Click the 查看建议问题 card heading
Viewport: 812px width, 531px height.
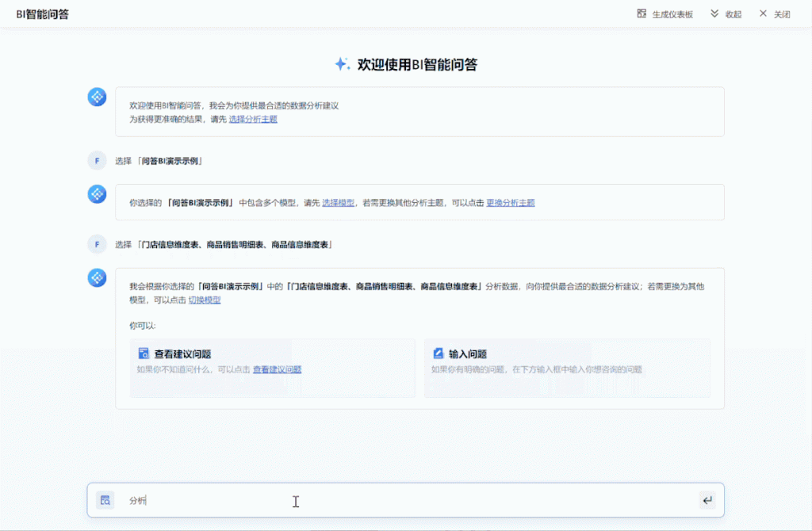coord(183,354)
